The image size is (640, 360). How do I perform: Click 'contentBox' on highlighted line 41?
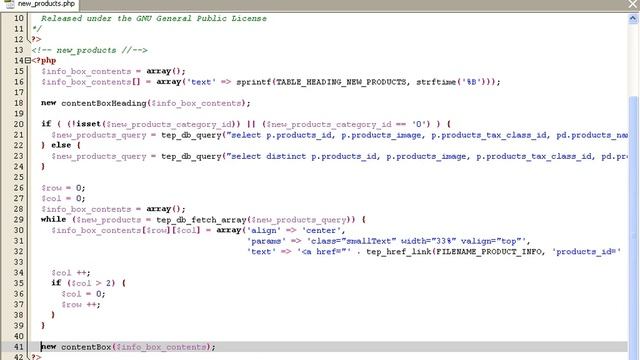point(86,347)
